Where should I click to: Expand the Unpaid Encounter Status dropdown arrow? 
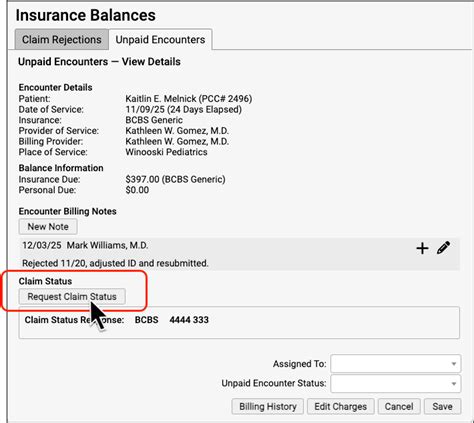click(x=454, y=384)
